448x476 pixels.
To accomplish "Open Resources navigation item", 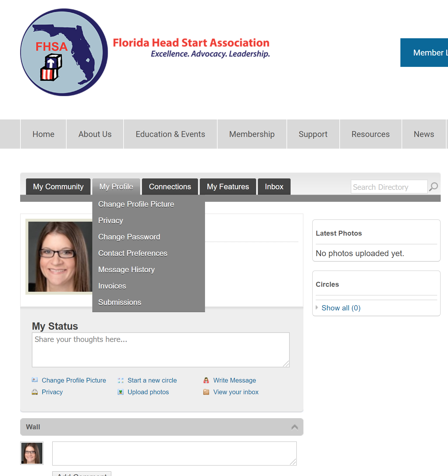I will (371, 134).
